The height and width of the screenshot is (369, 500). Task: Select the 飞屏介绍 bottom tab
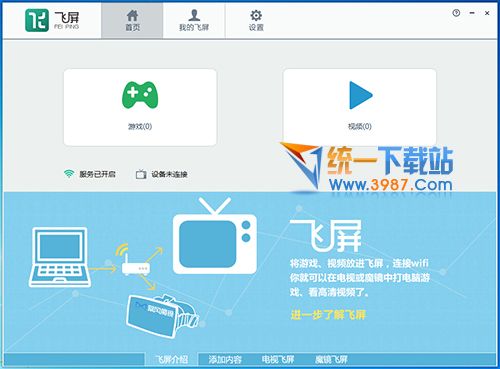pyautogui.click(x=172, y=359)
